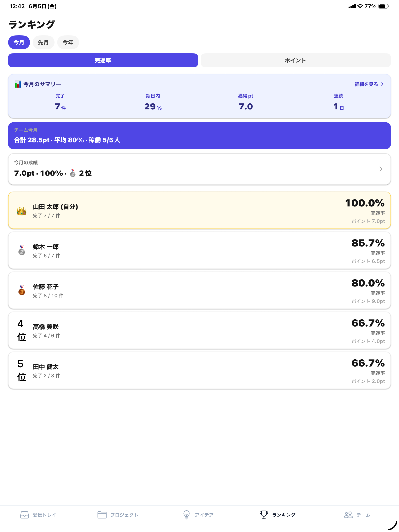Tap the 期日内 29% summary stat
Viewport: 399px width, 532px height.
pos(153,102)
